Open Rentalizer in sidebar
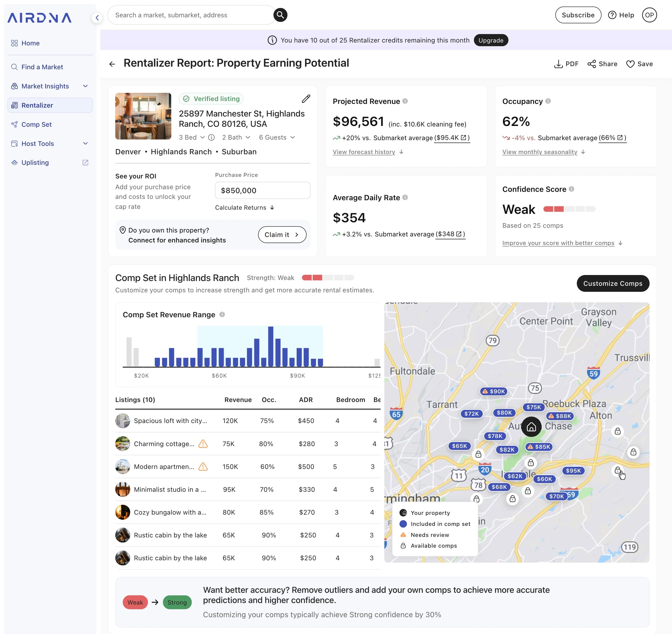The width and height of the screenshot is (672, 634). 50,105
